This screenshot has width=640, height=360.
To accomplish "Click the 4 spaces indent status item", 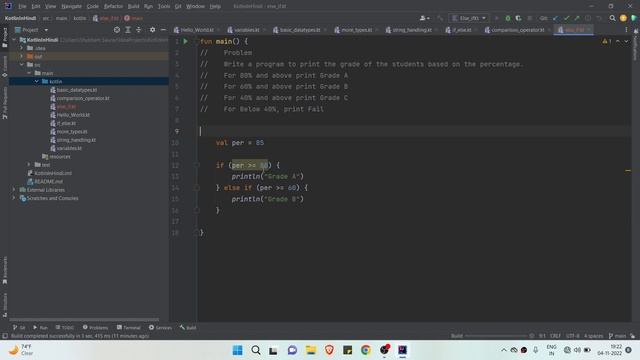I will 593,336.
